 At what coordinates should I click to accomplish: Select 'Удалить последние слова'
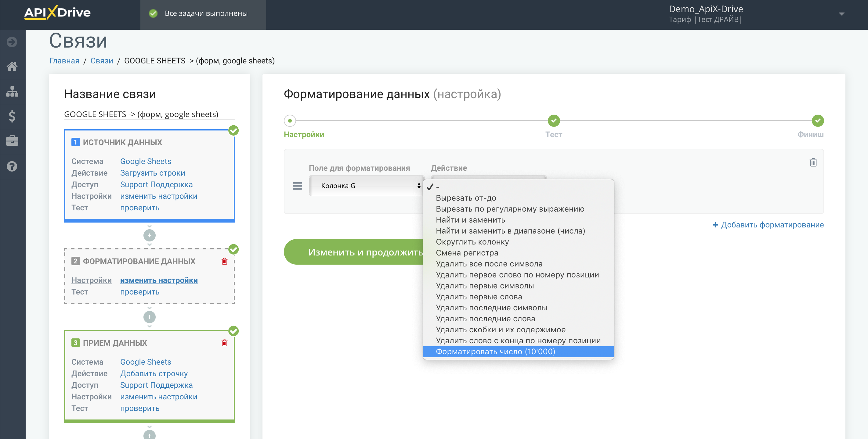coord(518,319)
